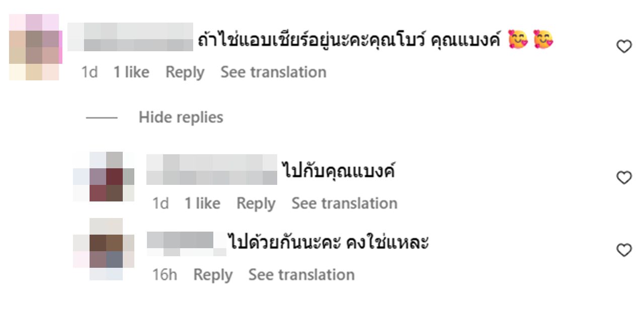Tap the heart beside the "ไปกับคุณแบงค์" reply
Viewport: 644px width, 315px height.
[x=624, y=177]
